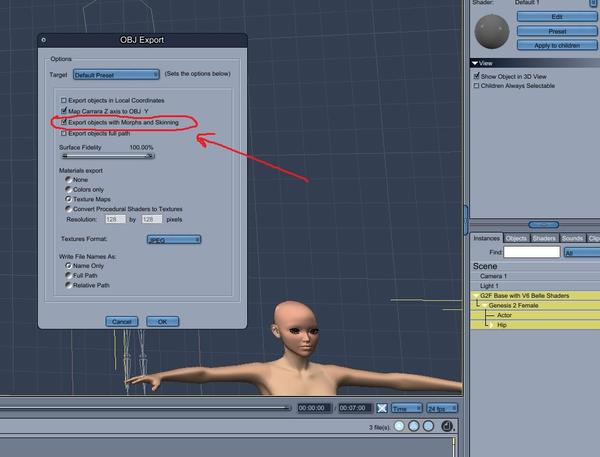The image size is (600, 457).
Task: Click the Surface Fidelity 100.00% value
Action: point(141,147)
